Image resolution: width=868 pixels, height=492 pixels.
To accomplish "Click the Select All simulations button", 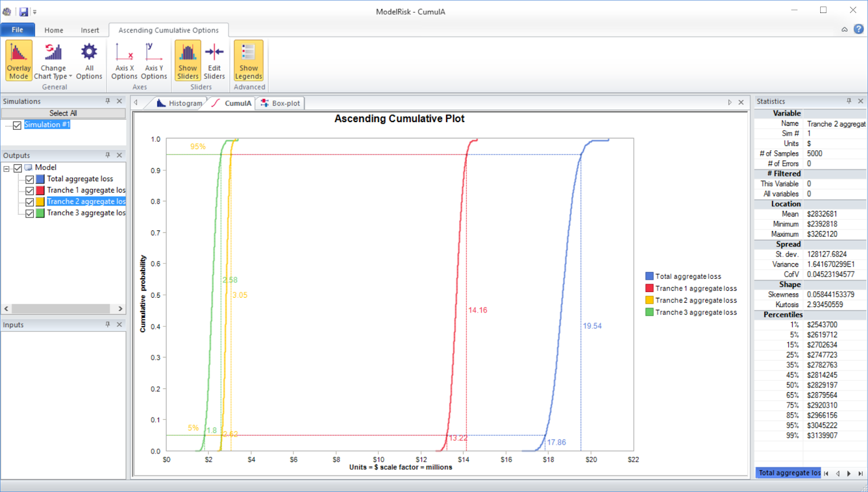I will tap(63, 113).
